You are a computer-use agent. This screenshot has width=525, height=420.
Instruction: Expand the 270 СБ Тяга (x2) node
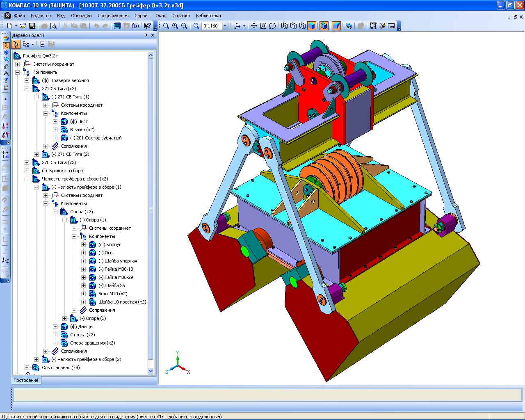[27, 162]
